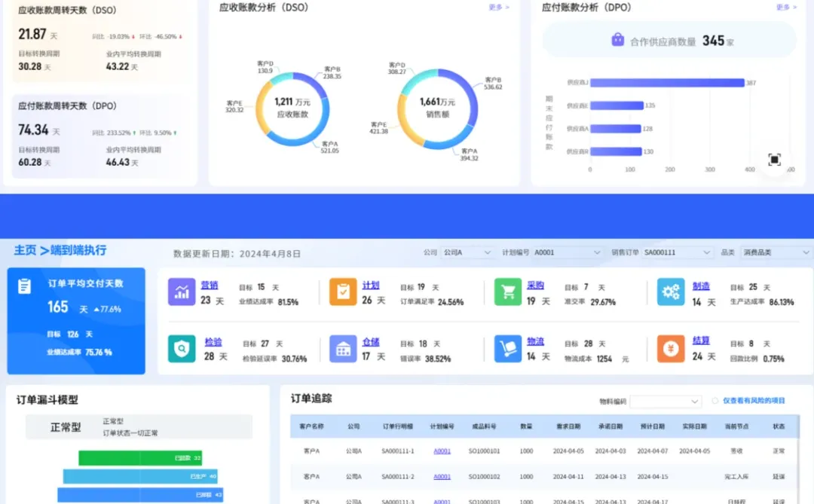Click the orange 结算 yen icon

click(670, 348)
